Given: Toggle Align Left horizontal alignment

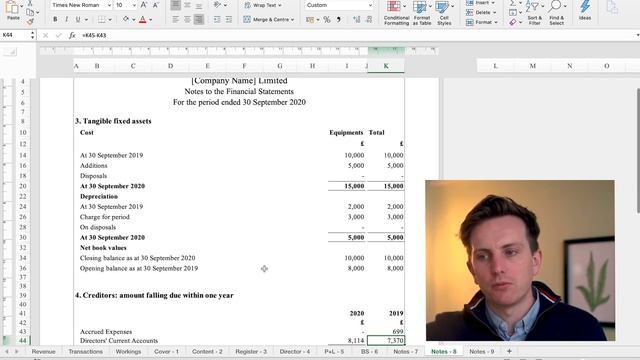Looking at the screenshot, I should 176,19.
